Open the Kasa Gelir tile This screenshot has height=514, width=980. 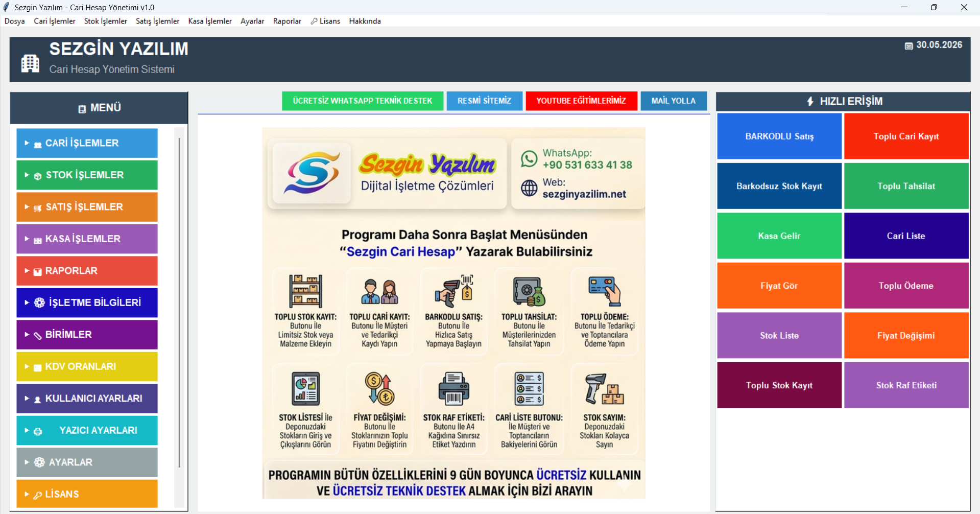click(779, 236)
